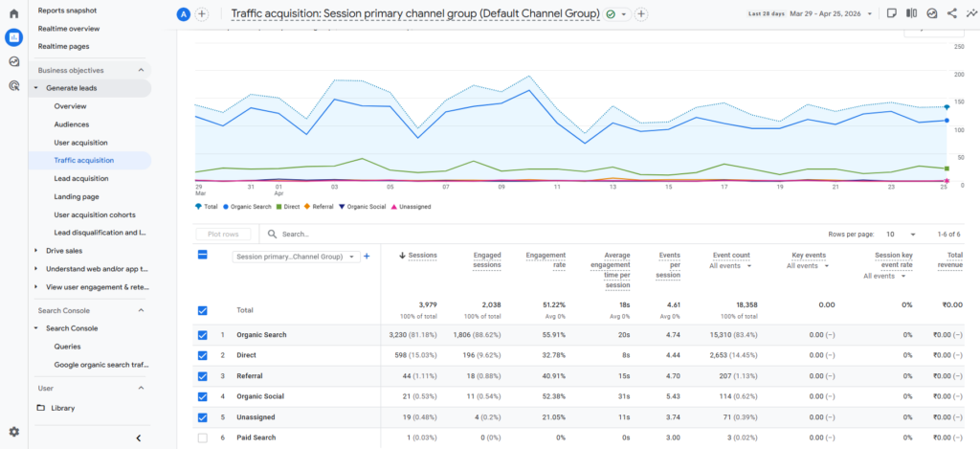Open the Home icon in left rail
980x449 pixels.
coord(13,13)
